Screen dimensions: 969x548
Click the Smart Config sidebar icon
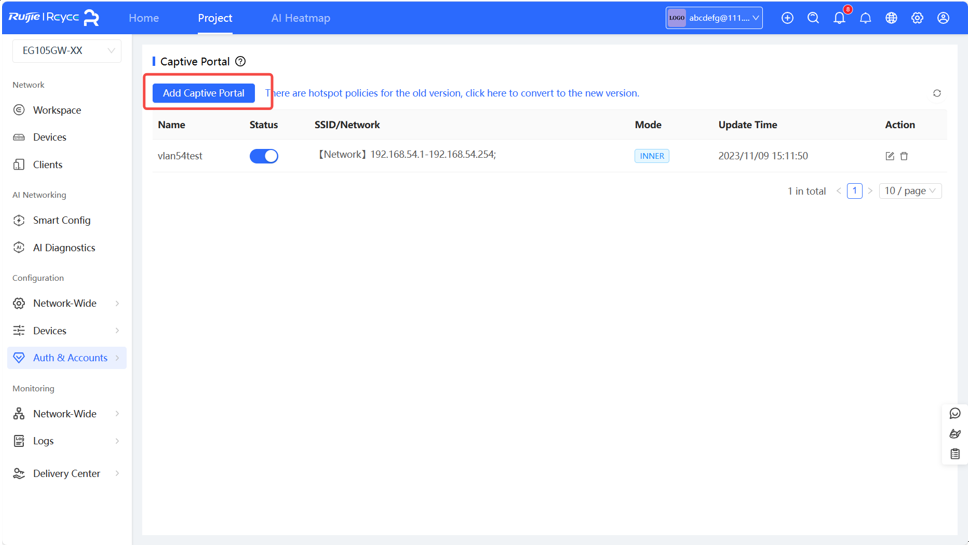pyautogui.click(x=19, y=220)
